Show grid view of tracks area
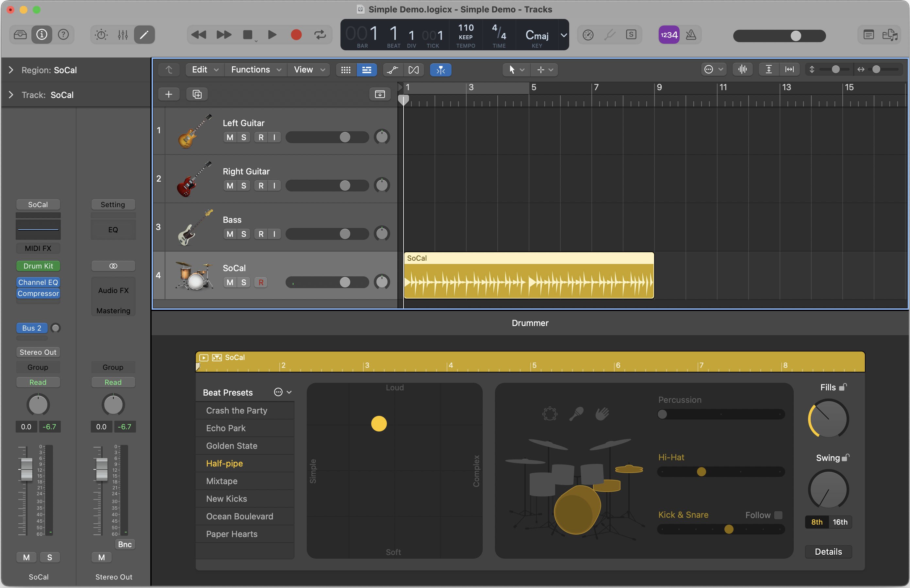The width and height of the screenshot is (910, 588). coord(346,70)
